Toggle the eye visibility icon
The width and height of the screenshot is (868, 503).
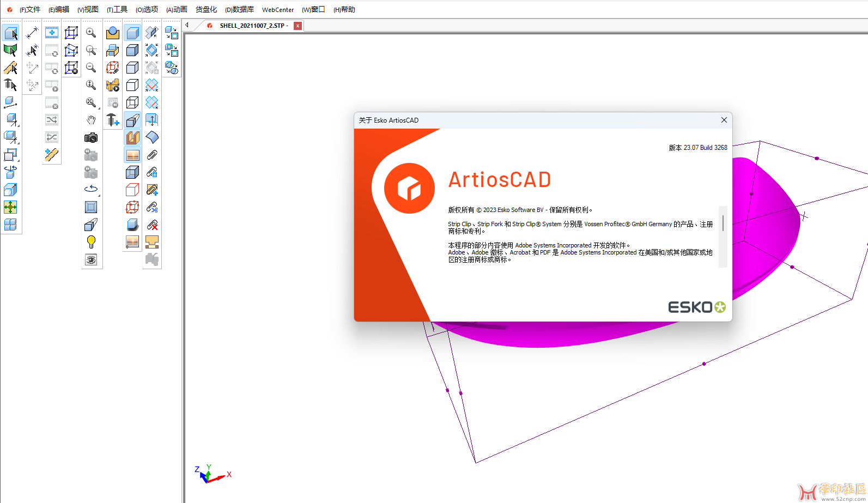91,260
